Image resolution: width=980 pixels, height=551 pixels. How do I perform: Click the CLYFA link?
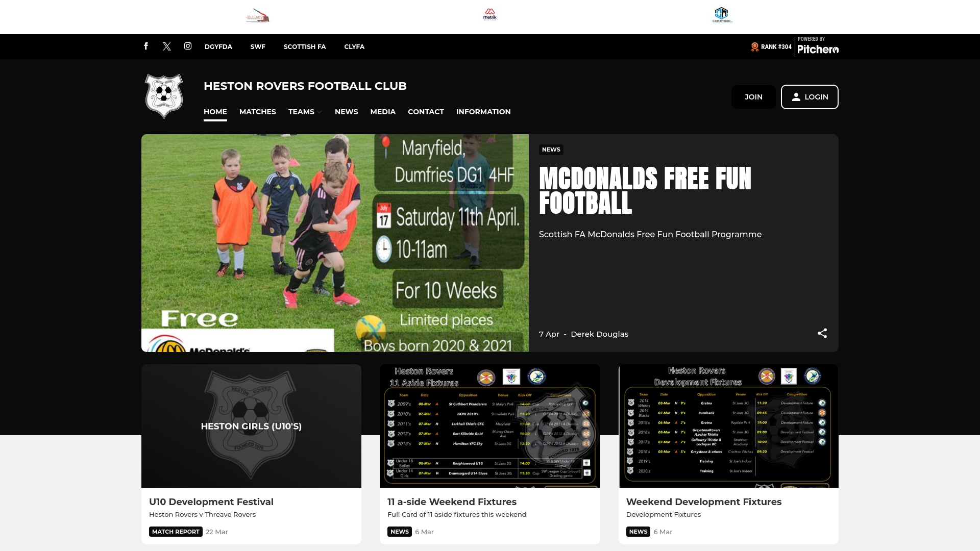pyautogui.click(x=354, y=47)
